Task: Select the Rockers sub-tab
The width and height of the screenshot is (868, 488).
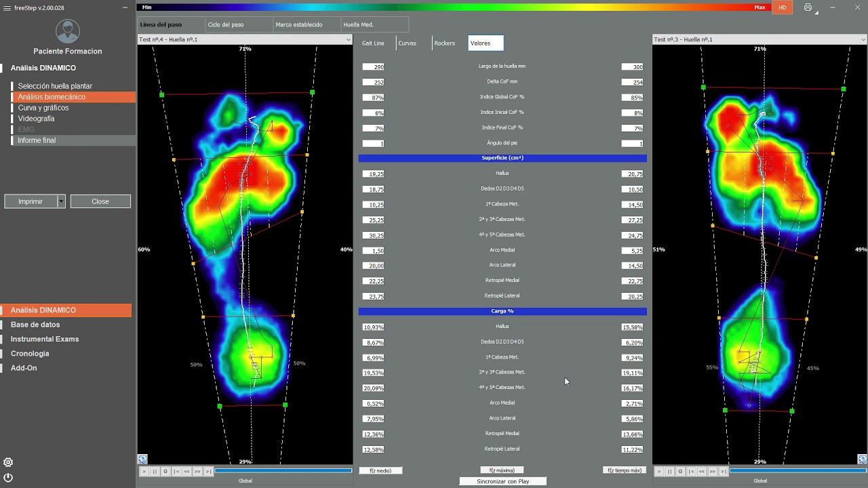Action: [450, 43]
